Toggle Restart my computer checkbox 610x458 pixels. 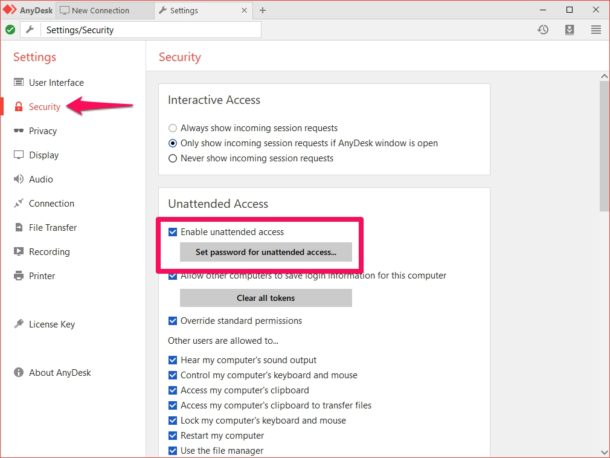click(172, 436)
